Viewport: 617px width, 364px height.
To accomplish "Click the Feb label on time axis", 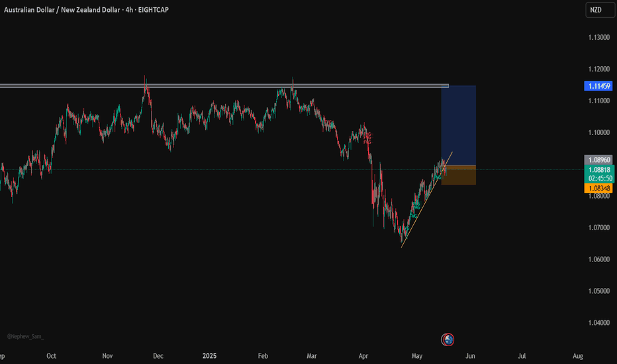I will [x=263, y=356].
